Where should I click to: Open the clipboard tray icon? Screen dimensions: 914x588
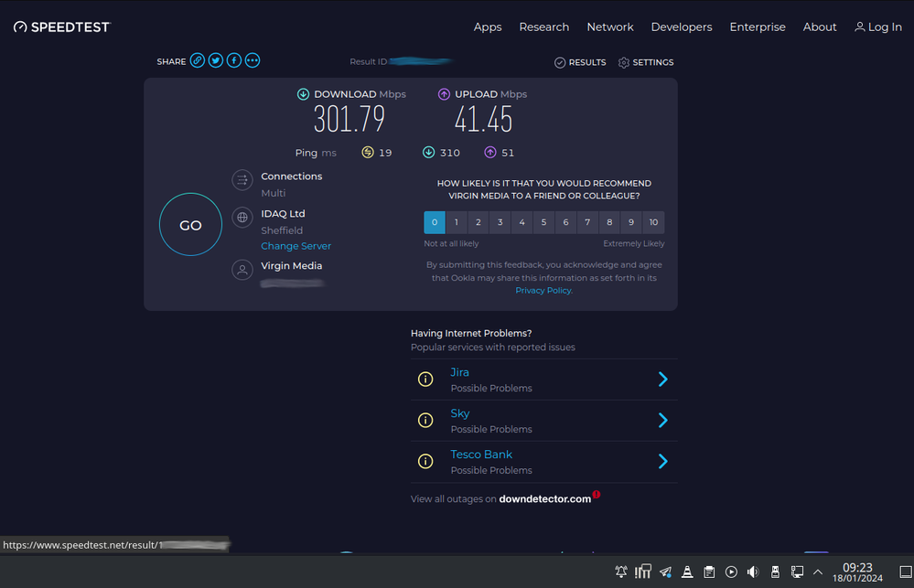tap(709, 572)
